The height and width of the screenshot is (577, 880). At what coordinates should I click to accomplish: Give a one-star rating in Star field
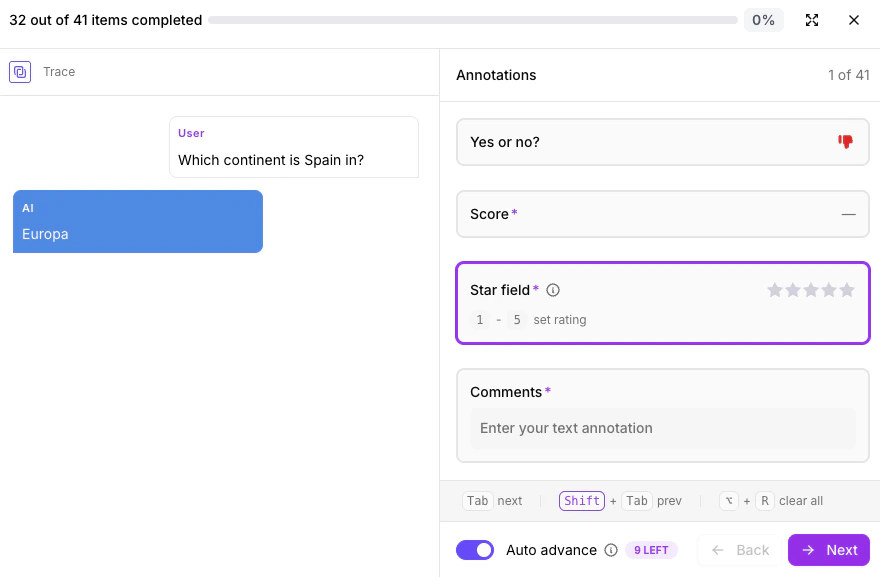pos(775,290)
